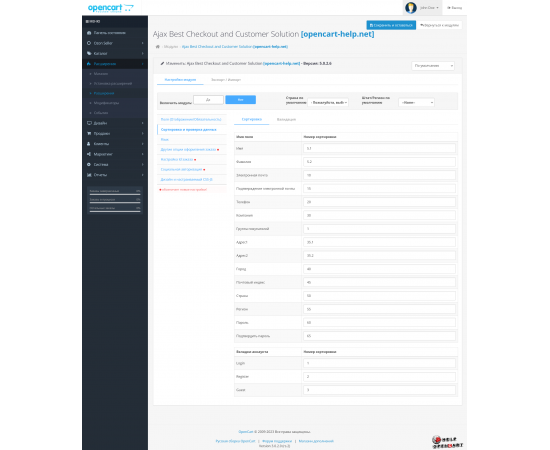Click the shopping cart icon next to Продажи
This screenshot has height=450, width=550.
89,133
